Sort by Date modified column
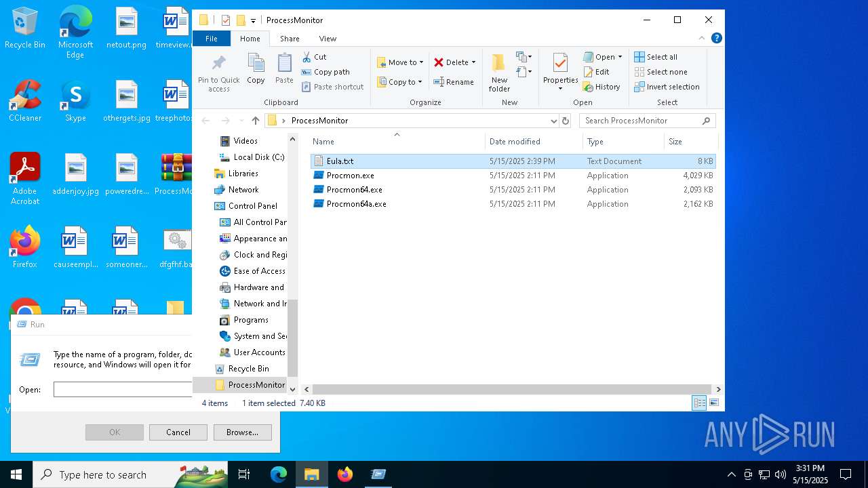The image size is (868, 488). [x=534, y=142]
